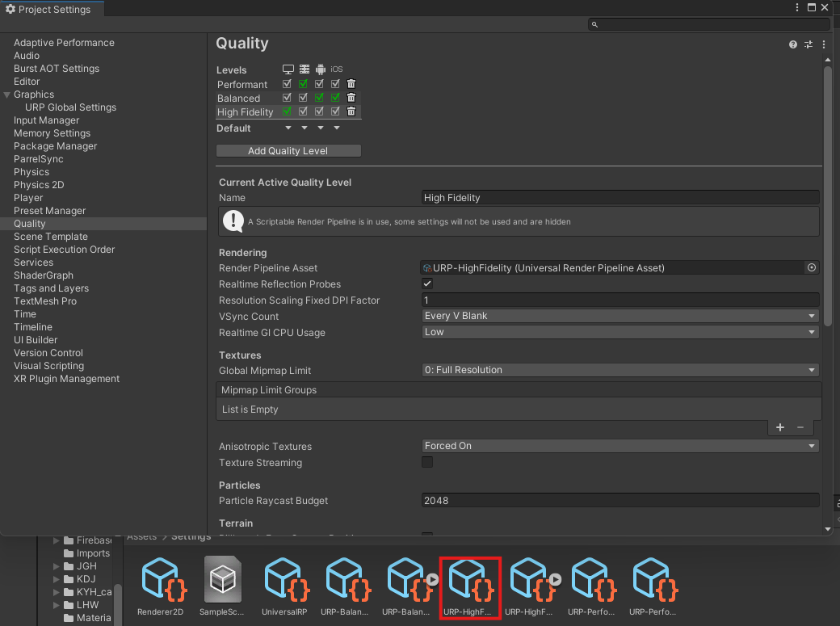Open server Default quality dropdown
The image size is (840, 626).
304,128
